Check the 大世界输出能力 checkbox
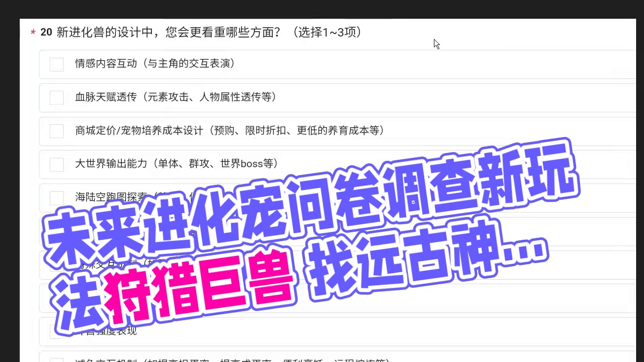644x362 pixels. 57,164
